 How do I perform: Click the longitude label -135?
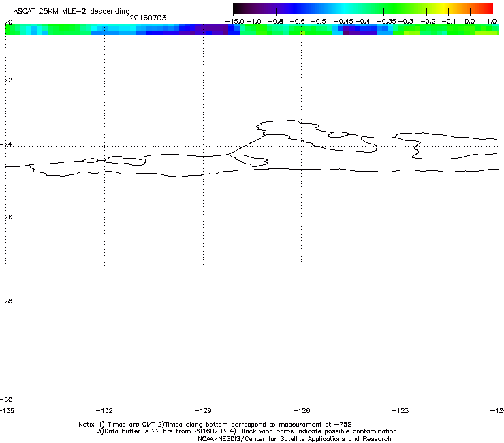pos(7,410)
